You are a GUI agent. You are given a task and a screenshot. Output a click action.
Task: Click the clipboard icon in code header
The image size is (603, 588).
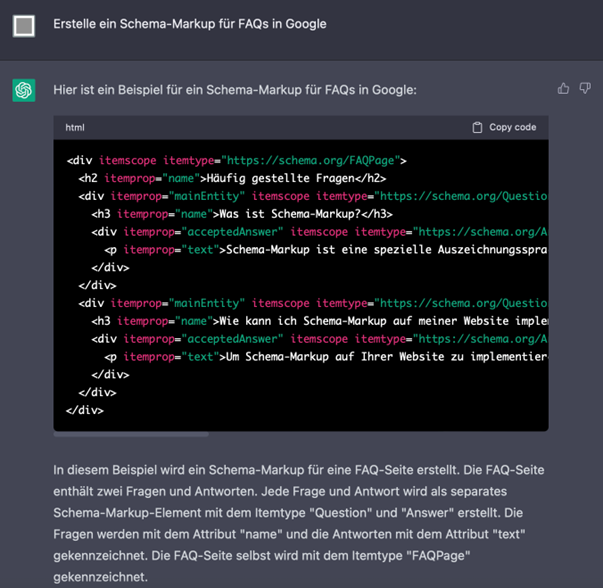point(477,127)
